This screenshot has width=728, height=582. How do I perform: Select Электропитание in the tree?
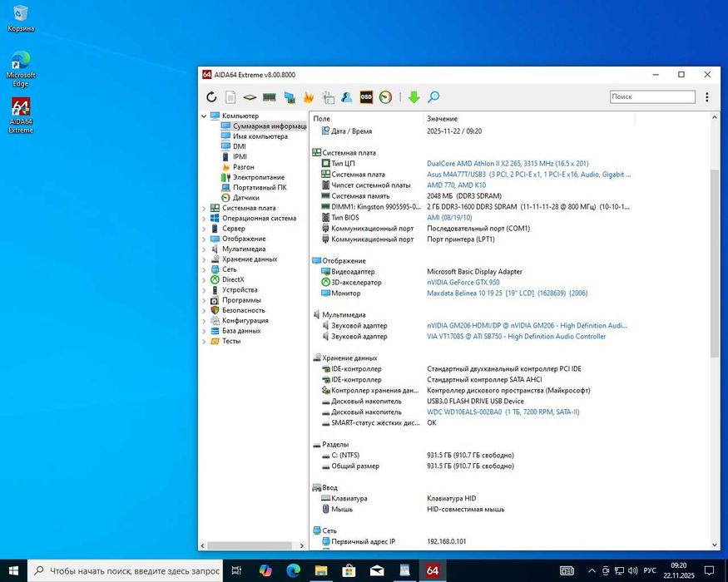tap(253, 177)
